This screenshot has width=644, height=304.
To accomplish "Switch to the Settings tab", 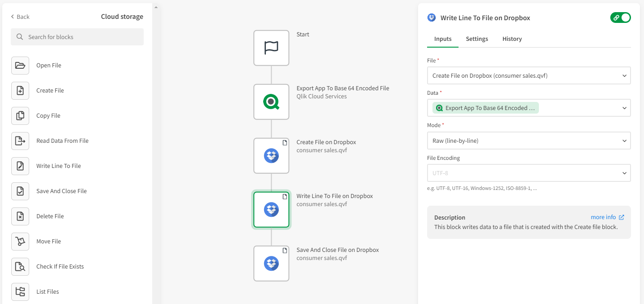I will click(477, 39).
